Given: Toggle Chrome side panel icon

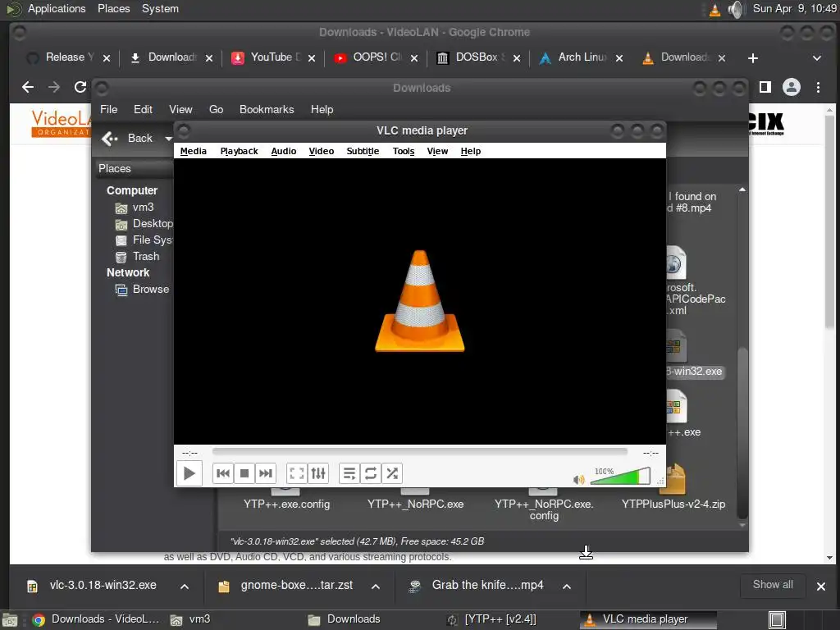Looking at the screenshot, I should (765, 87).
